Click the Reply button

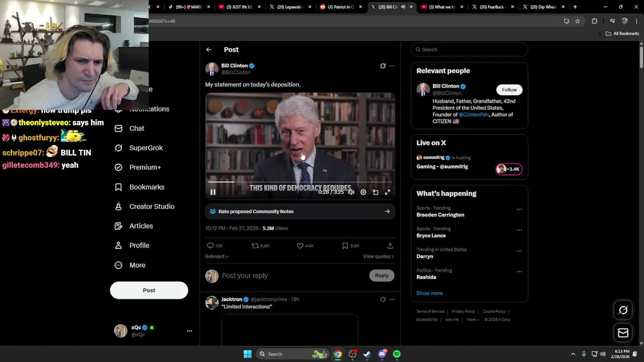(382, 276)
